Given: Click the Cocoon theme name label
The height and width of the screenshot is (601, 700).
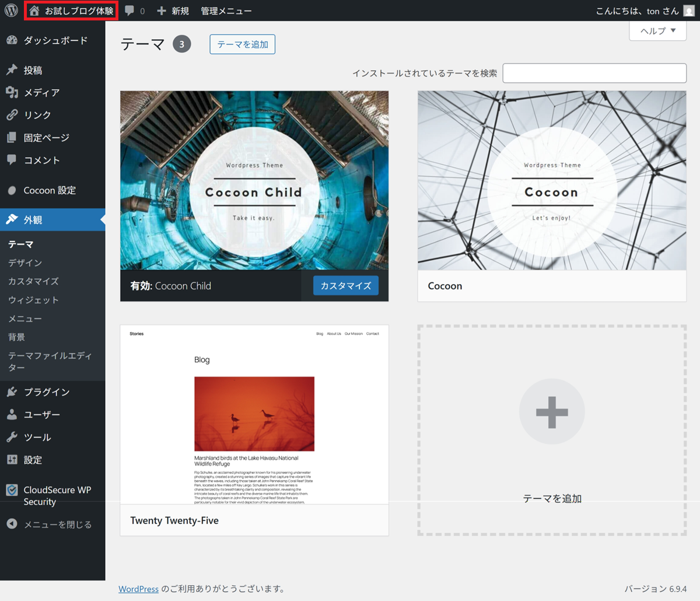Looking at the screenshot, I should point(445,286).
